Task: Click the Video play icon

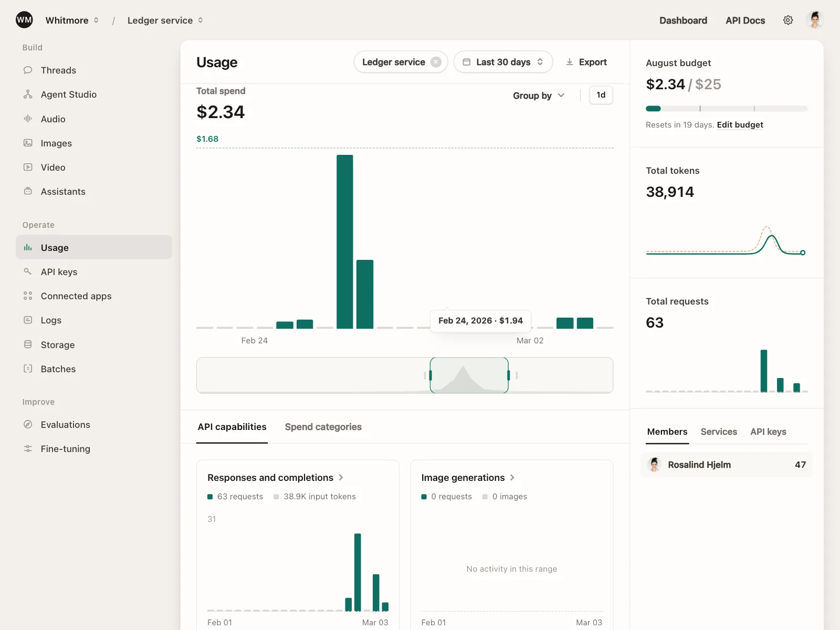Action: pyautogui.click(x=28, y=167)
